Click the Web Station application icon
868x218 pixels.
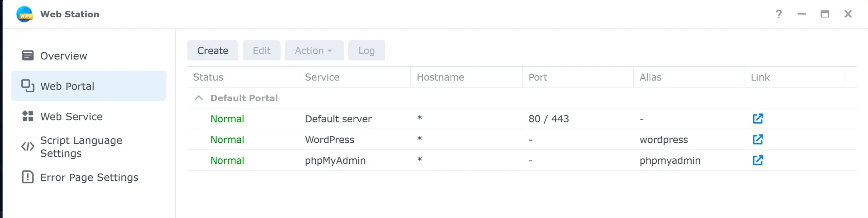[x=24, y=14]
